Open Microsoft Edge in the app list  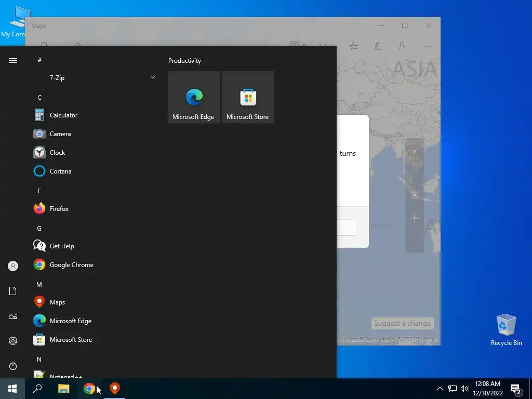pos(95,321)
